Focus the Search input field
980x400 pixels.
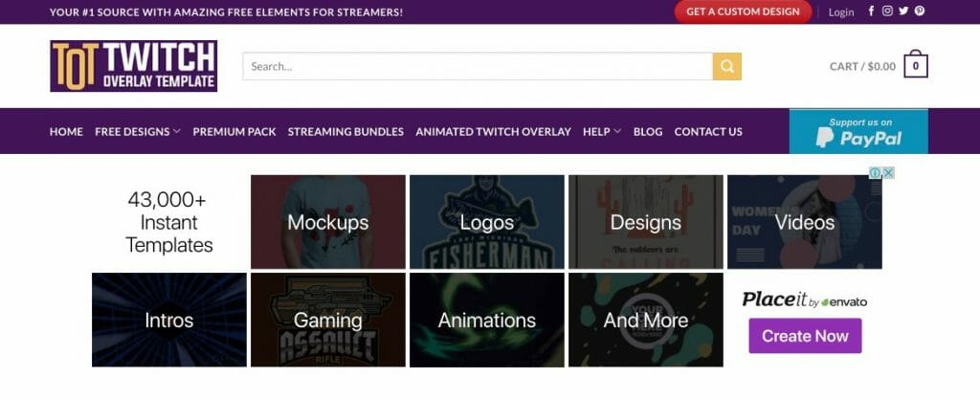(478, 66)
